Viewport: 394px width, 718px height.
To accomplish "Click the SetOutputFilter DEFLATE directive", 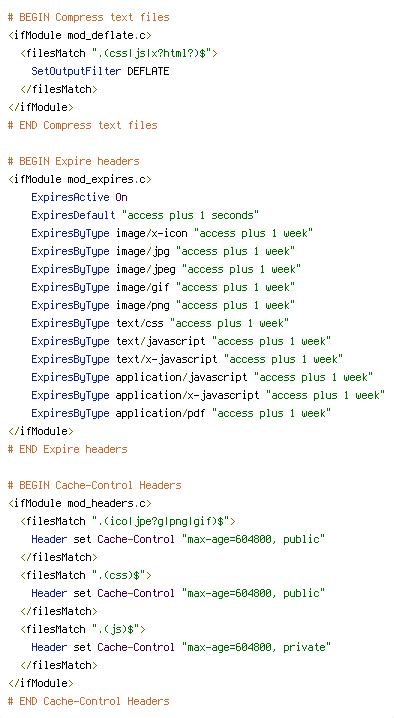I will tap(100, 71).
